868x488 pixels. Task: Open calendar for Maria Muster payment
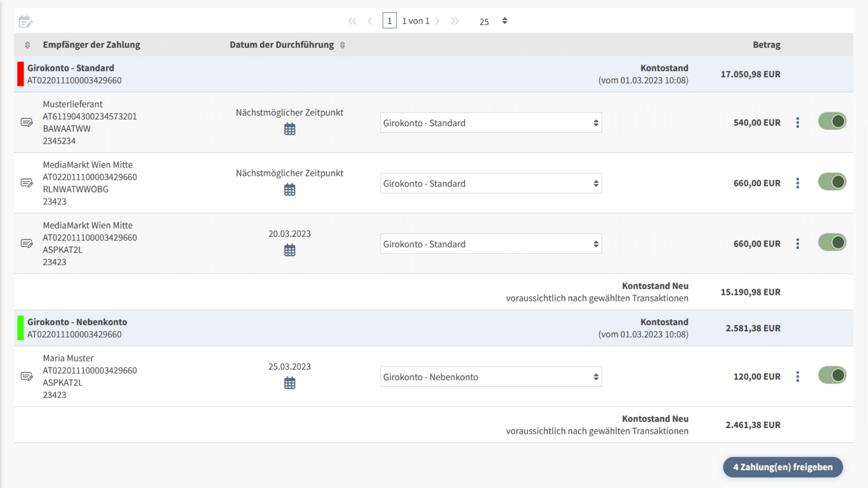289,383
